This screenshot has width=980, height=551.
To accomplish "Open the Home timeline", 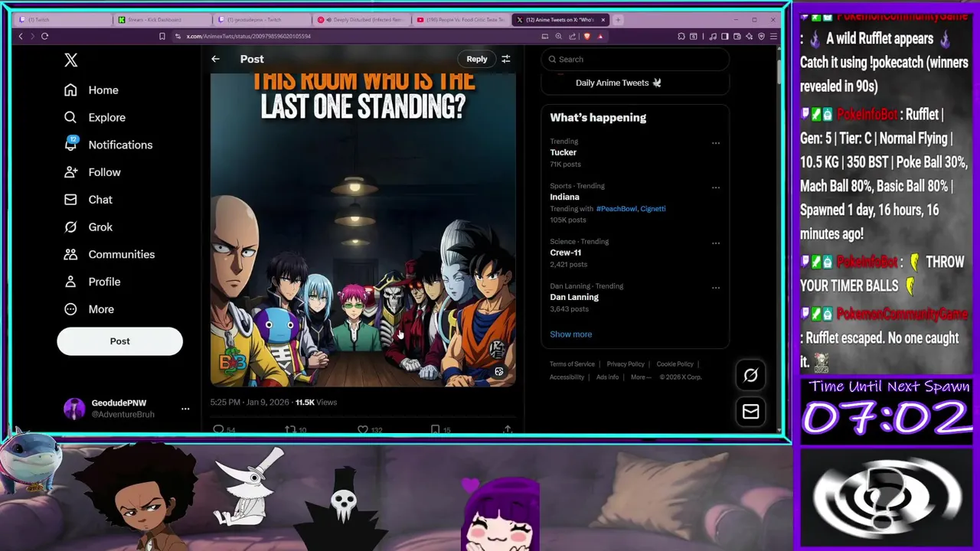I will click(x=91, y=90).
